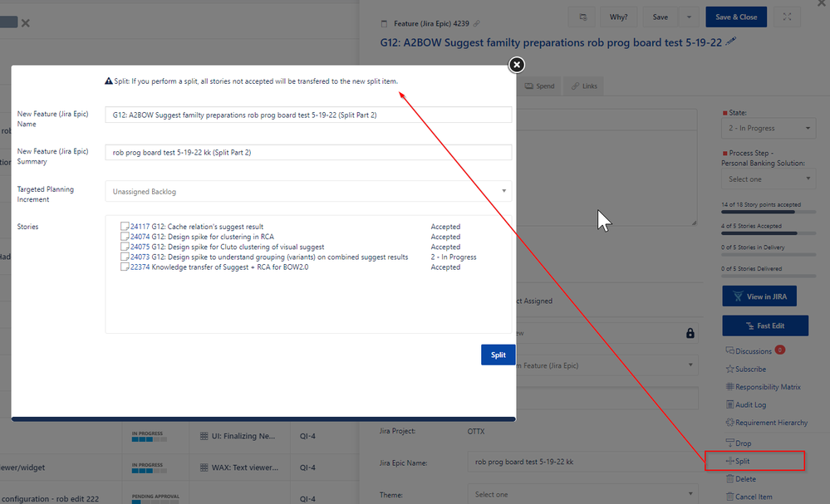
Task: Open the Responsibility Matrix
Action: click(x=763, y=387)
